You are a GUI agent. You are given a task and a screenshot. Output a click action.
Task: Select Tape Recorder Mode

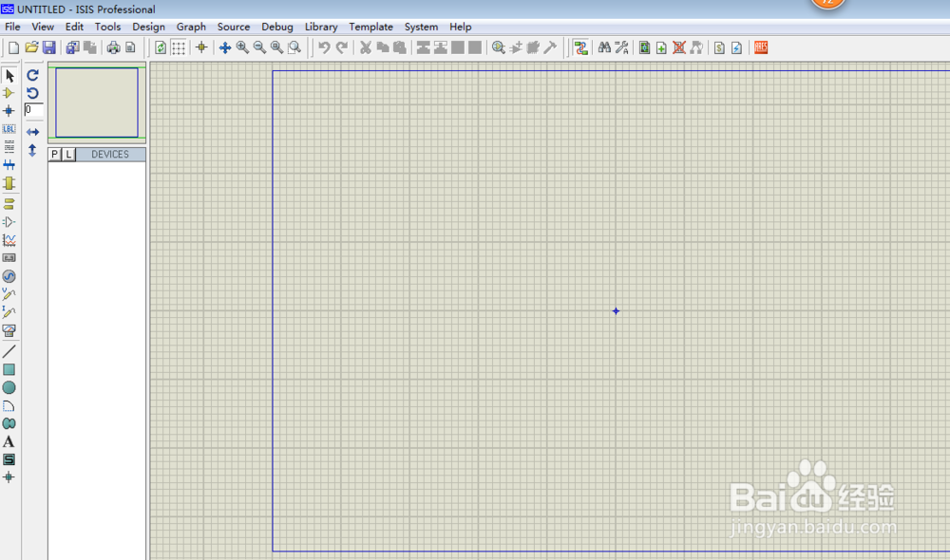click(9, 258)
